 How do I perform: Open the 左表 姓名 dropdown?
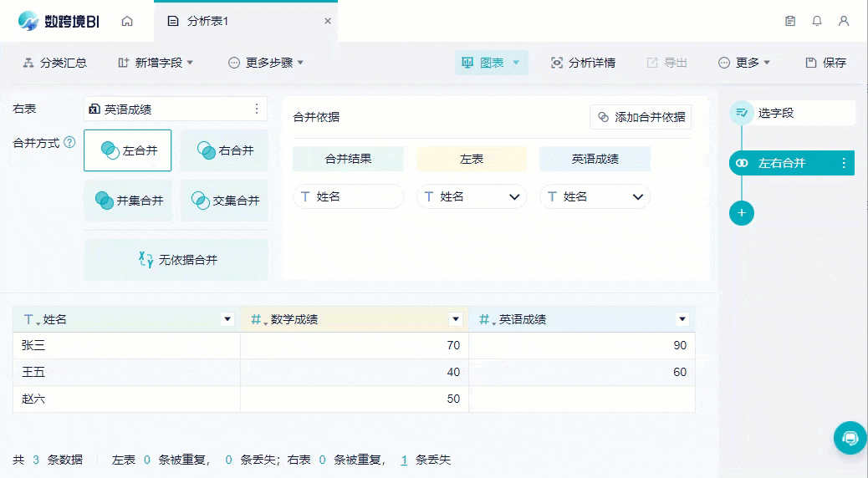(472, 196)
